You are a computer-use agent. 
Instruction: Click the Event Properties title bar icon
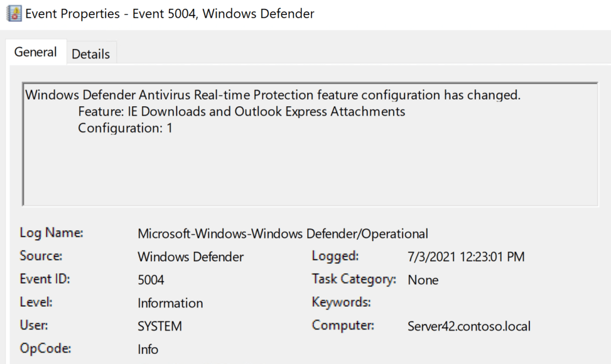13,13
